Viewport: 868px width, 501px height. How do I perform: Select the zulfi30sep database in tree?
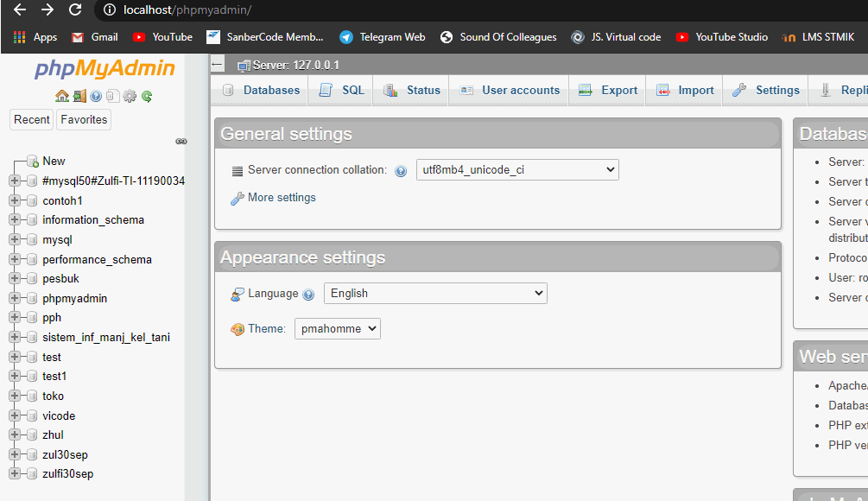point(67,474)
